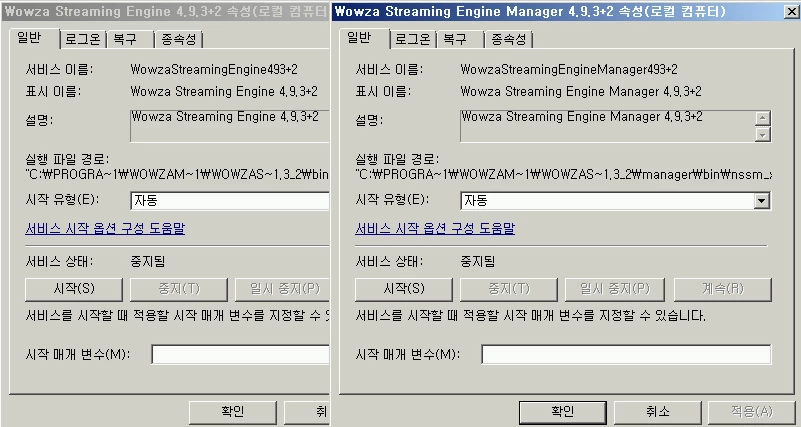801x427 pixels.
Task: Click 중지됨 status in Streaming Engine window
Action: [148, 262]
